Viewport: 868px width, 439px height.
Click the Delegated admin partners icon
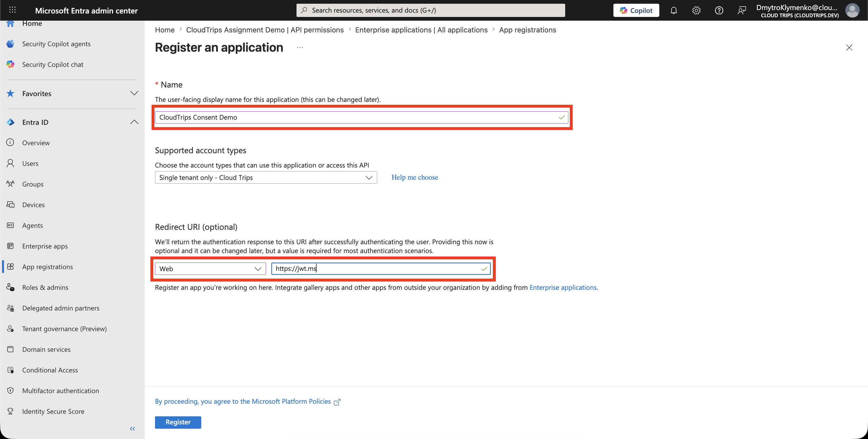[x=10, y=308]
